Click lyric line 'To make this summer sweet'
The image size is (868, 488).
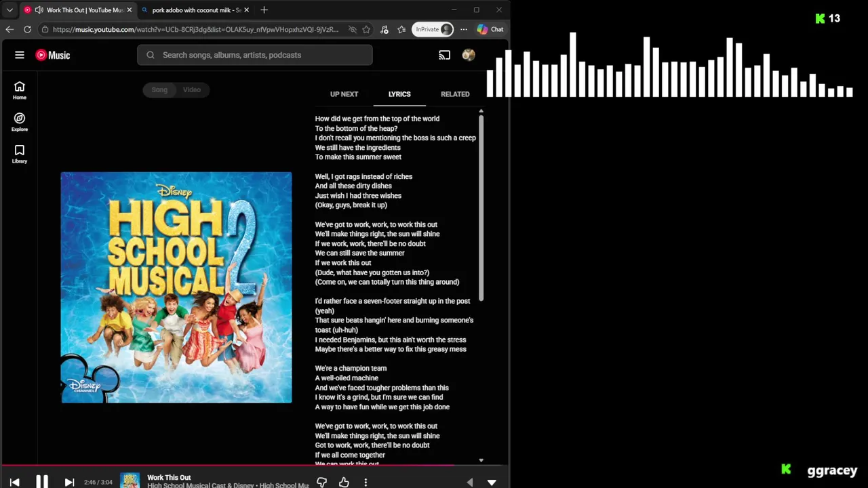click(358, 157)
